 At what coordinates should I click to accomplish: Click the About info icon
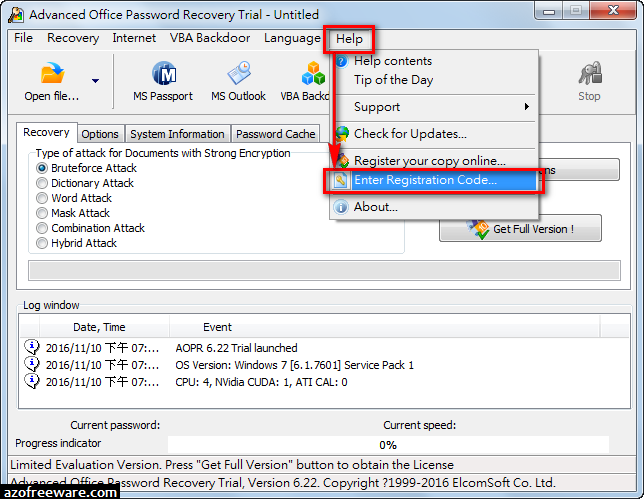pos(341,207)
